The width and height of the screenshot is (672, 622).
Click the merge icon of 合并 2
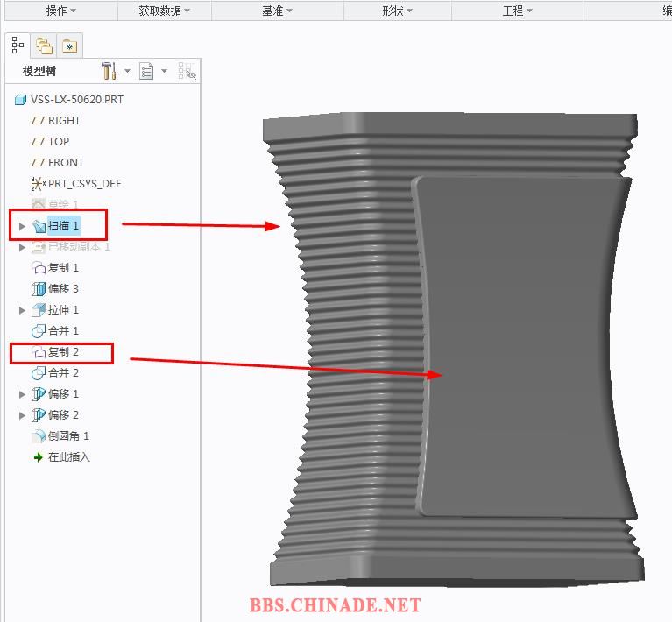point(39,373)
